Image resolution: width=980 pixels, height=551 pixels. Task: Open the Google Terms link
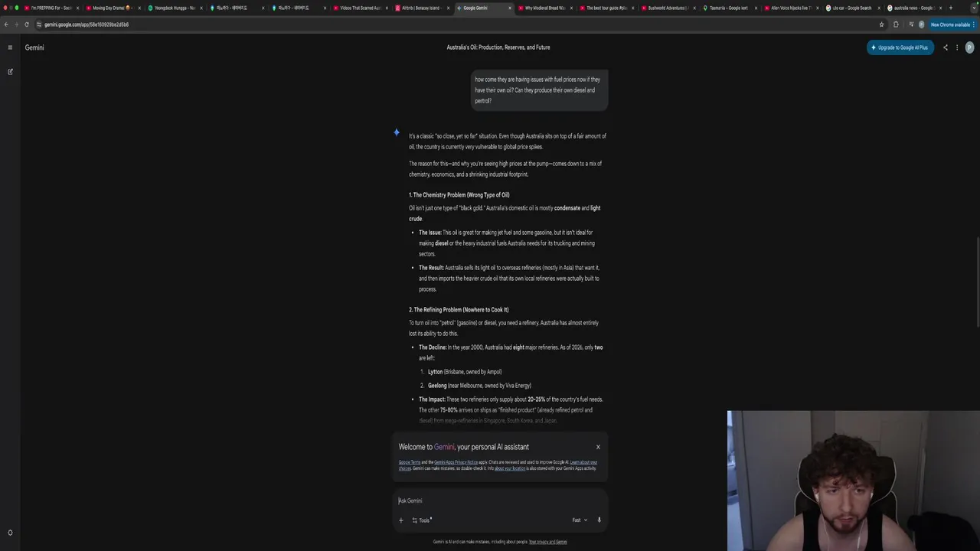pos(410,462)
